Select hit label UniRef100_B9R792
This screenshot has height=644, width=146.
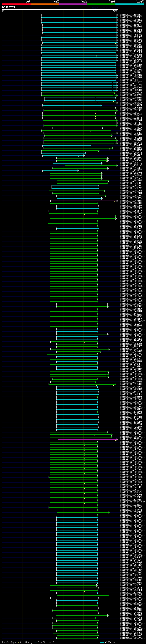(x=131, y=40)
